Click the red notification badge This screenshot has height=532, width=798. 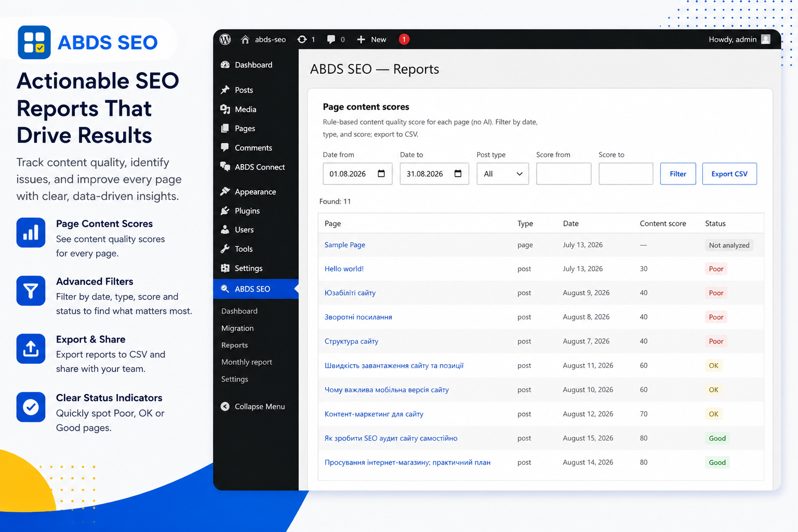[x=404, y=39]
